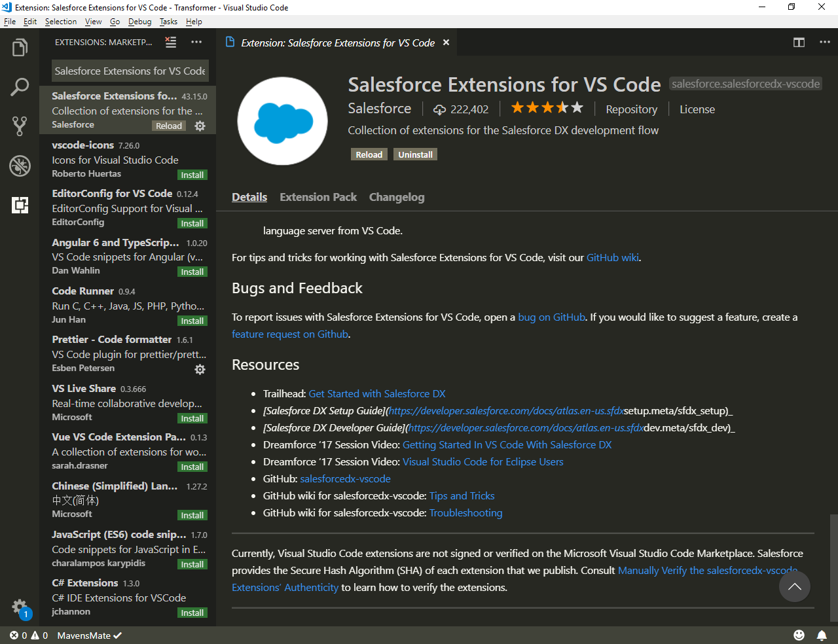This screenshot has height=644, width=838.
Task: Click the install count download icon
Action: pos(440,109)
